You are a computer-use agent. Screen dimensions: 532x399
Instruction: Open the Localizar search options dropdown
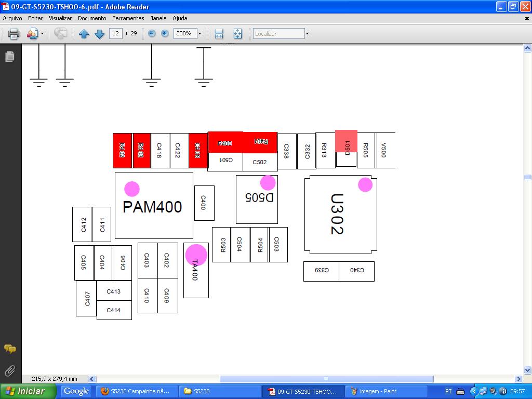click(x=307, y=34)
